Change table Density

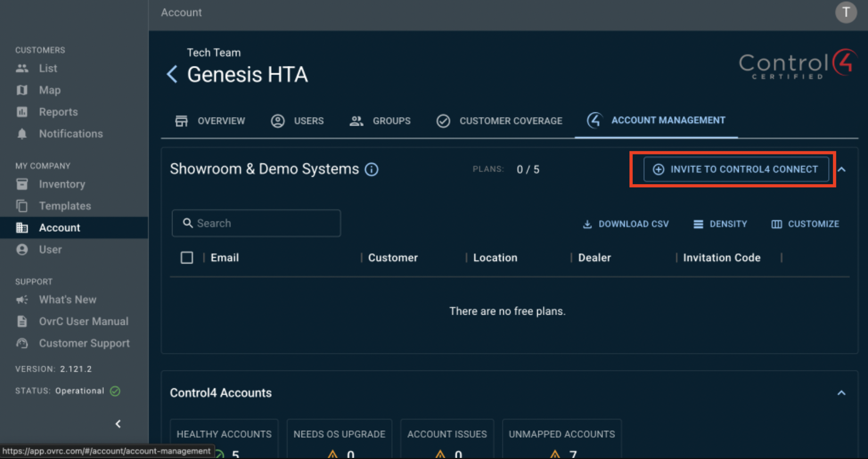[720, 224]
